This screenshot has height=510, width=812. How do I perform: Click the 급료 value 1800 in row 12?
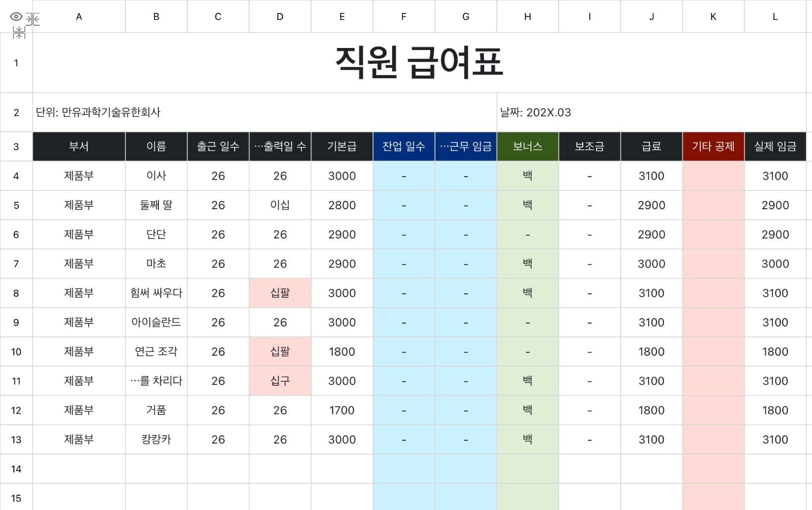(x=651, y=410)
